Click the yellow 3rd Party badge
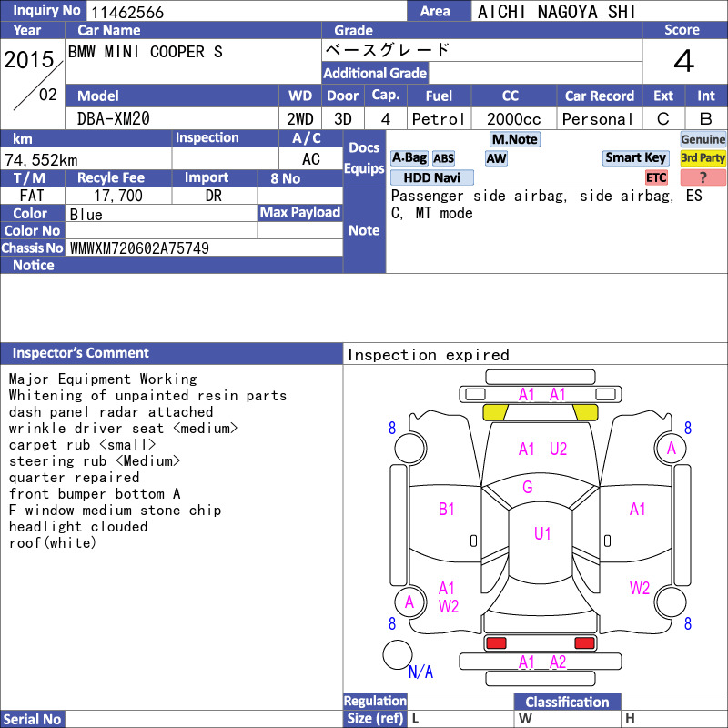 (703, 157)
